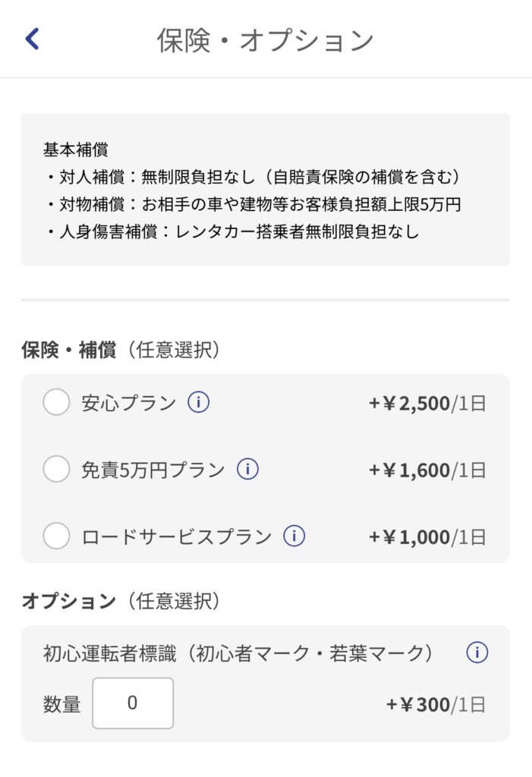
Task: Open info for 安心プラン
Action: 198,402
